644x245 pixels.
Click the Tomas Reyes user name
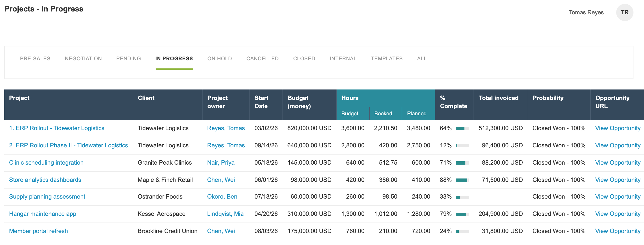pos(586,12)
